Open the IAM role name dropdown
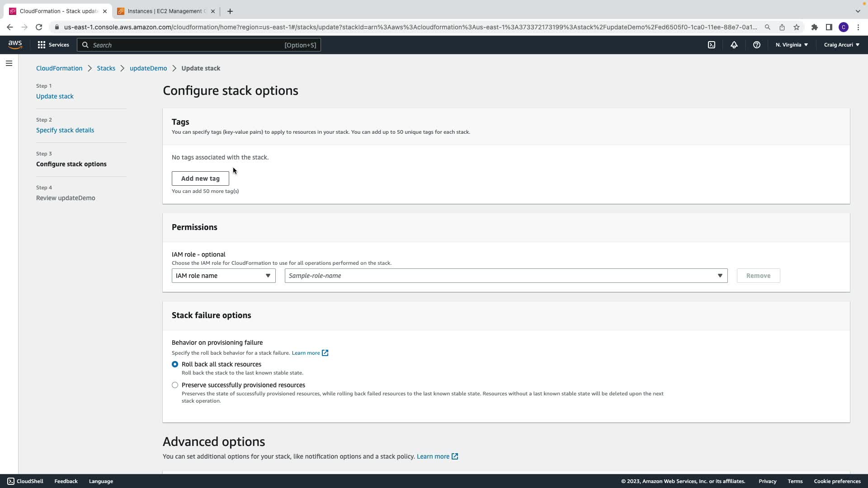This screenshot has height=488, width=868. 223,276
